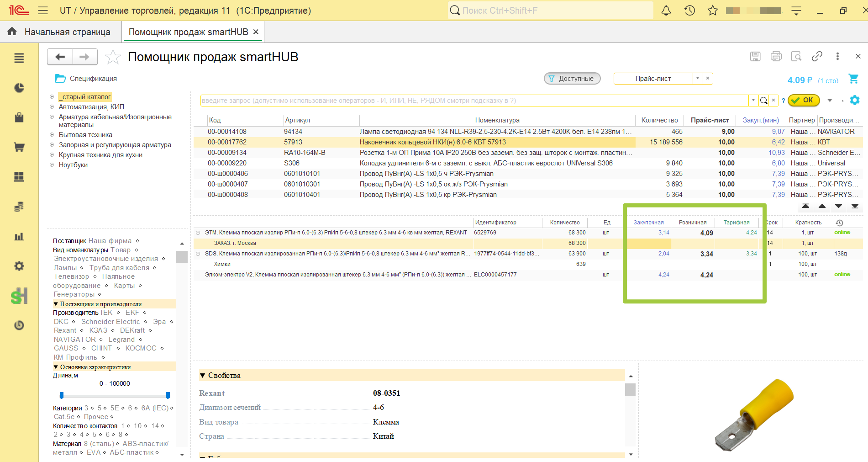Grab right handle of Длина slider

(x=168, y=395)
